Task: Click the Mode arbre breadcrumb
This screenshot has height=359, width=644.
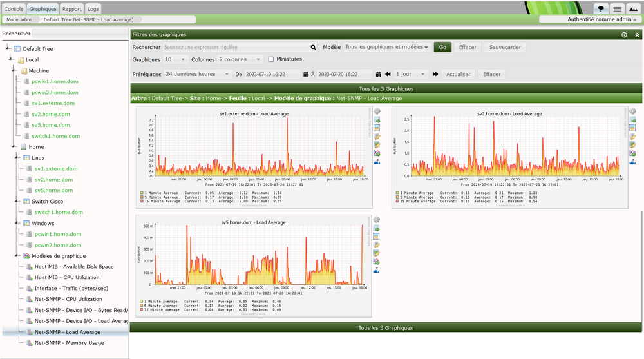Action: (19, 19)
